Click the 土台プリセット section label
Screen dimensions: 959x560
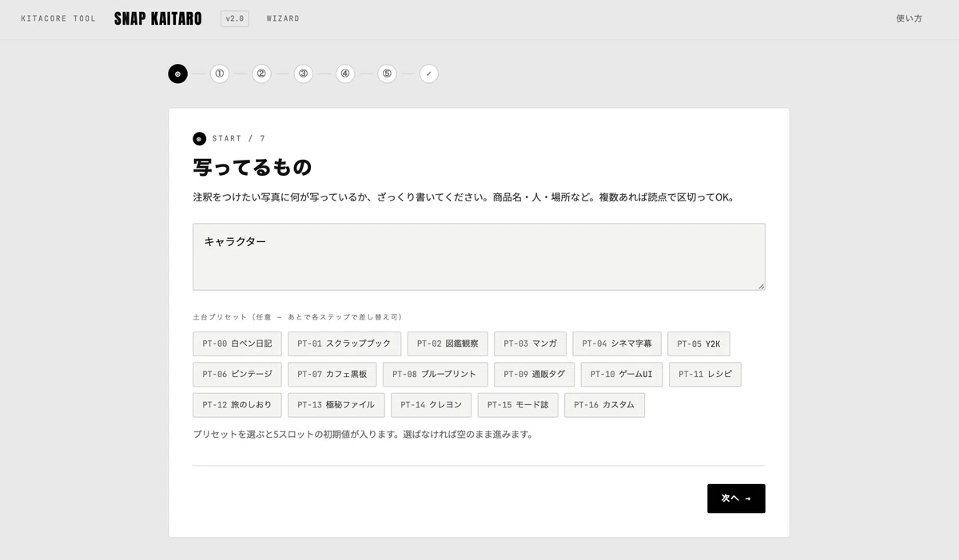tap(297, 317)
